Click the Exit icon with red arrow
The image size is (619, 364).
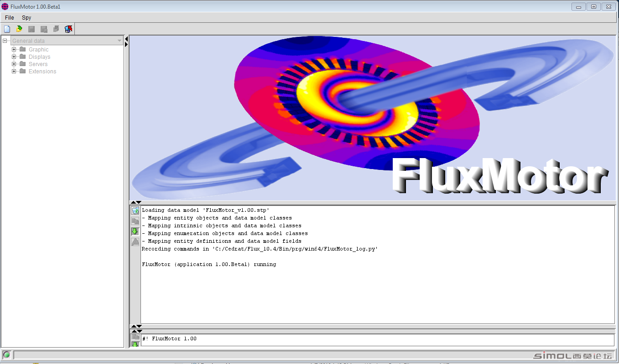click(x=68, y=29)
